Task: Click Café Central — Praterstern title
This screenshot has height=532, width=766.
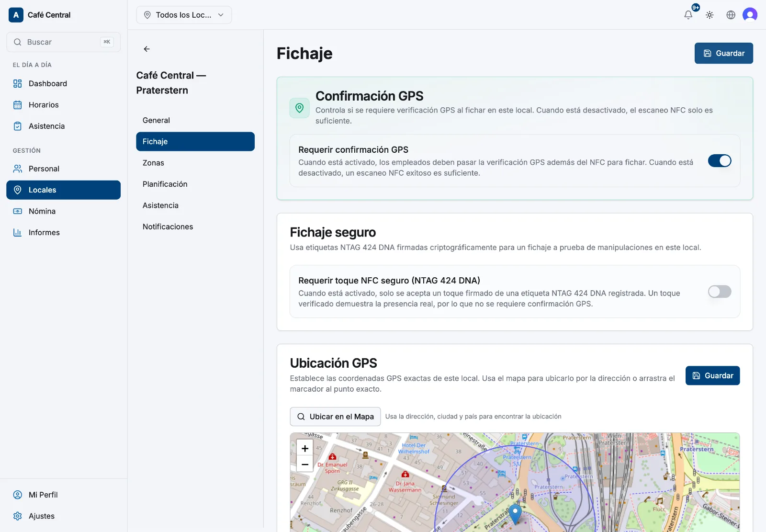Action: coord(171,83)
